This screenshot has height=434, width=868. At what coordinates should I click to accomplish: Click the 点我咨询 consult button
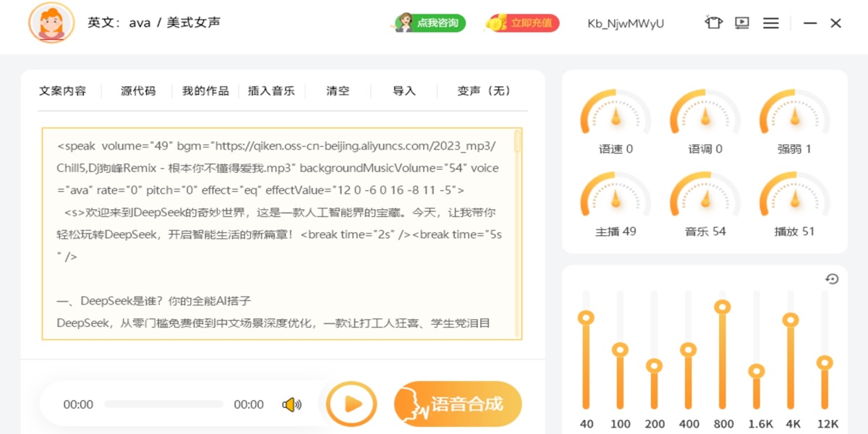430,23
